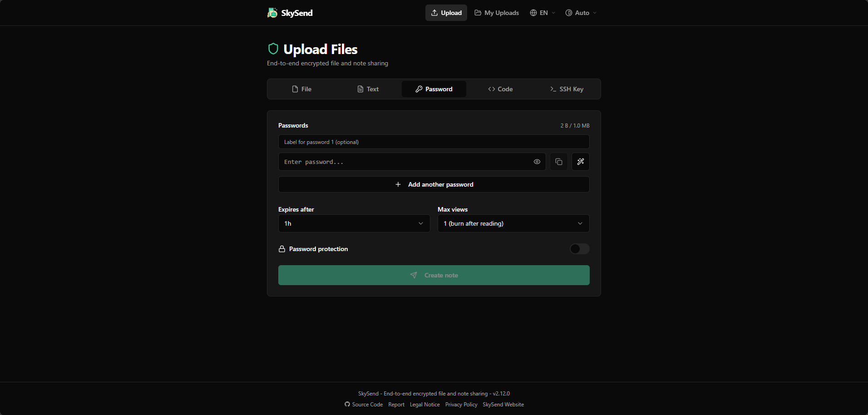This screenshot has width=868, height=415.
Task: Open the SkySend Website link
Action: (x=503, y=405)
